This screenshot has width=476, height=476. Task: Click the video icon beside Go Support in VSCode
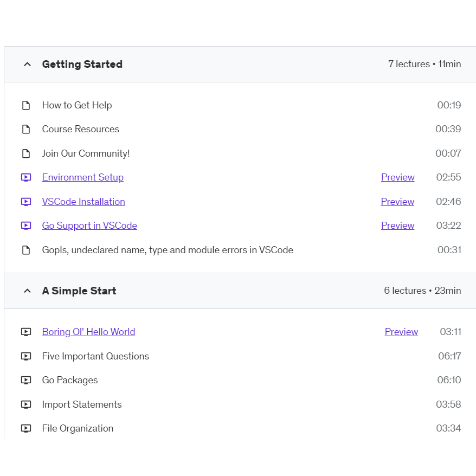click(26, 226)
